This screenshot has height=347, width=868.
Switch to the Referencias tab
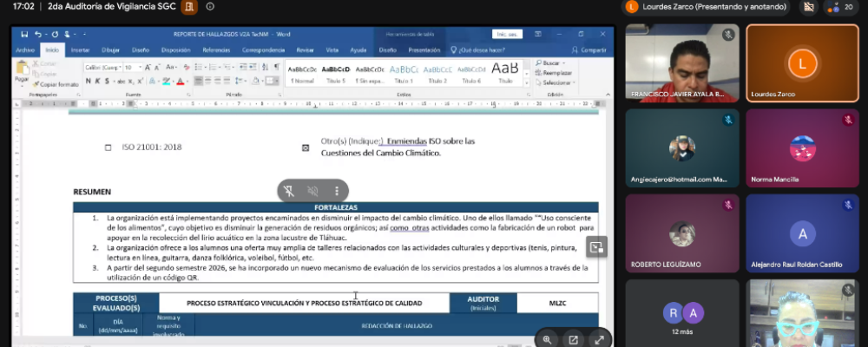click(216, 49)
